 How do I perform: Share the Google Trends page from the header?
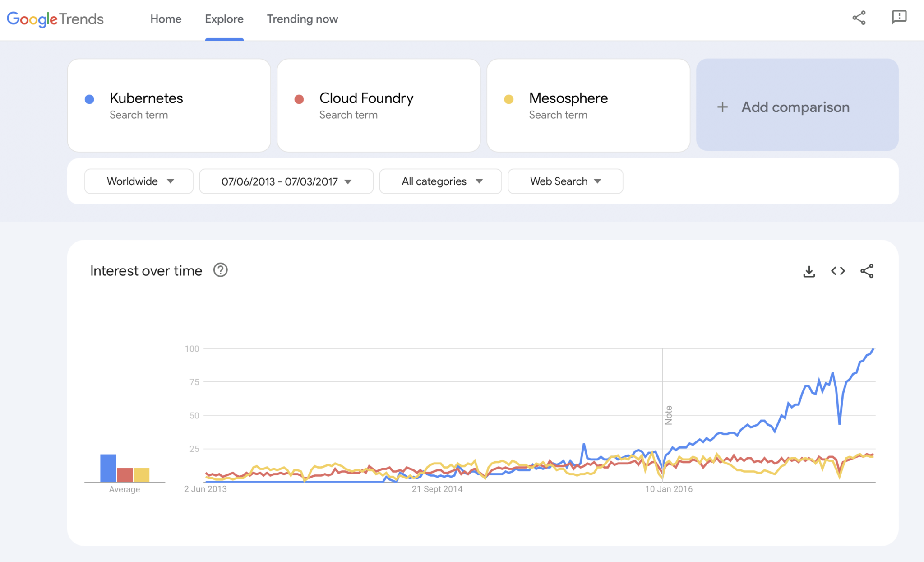point(859,18)
